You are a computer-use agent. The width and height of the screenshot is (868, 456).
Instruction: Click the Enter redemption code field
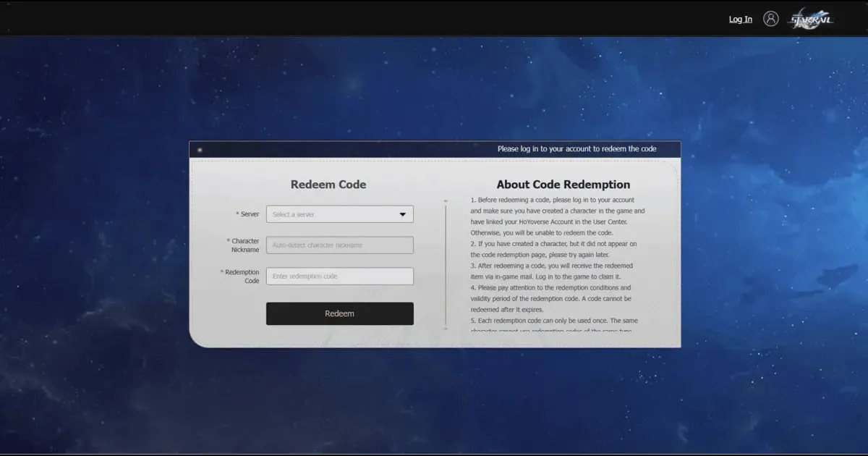coord(340,276)
